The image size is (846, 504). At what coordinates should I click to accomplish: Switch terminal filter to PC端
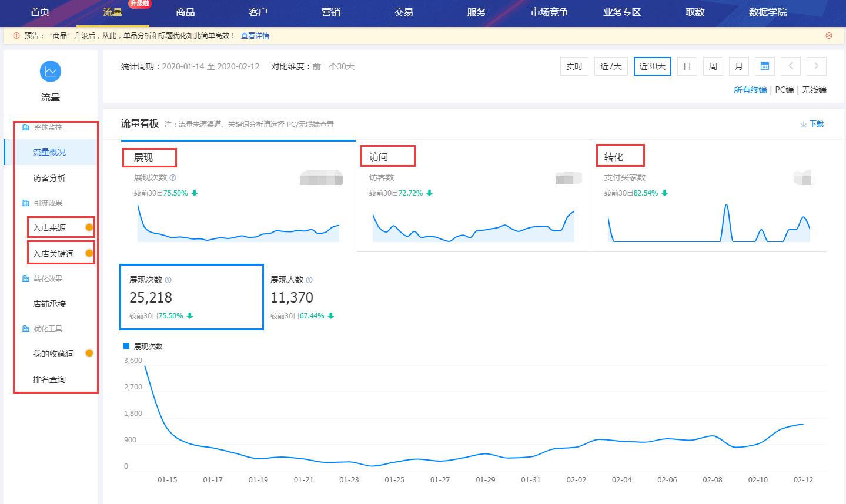pos(784,90)
